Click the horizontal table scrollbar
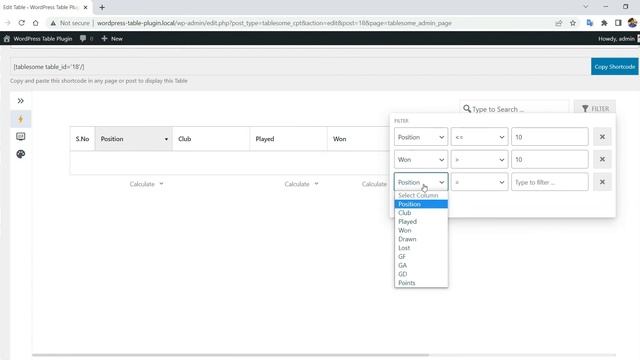Viewport: 640px width, 360px height. click(231, 355)
